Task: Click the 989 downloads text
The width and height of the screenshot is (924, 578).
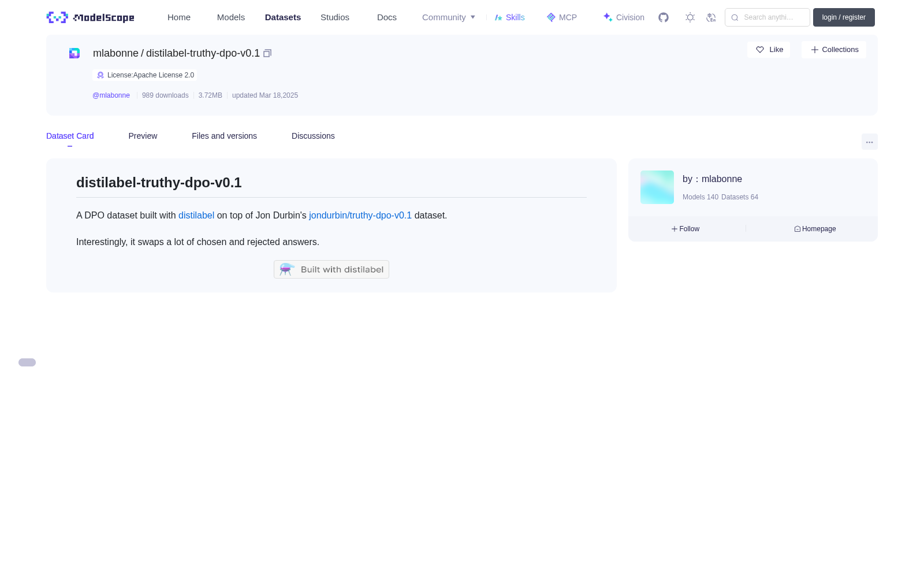Action: coord(165,95)
